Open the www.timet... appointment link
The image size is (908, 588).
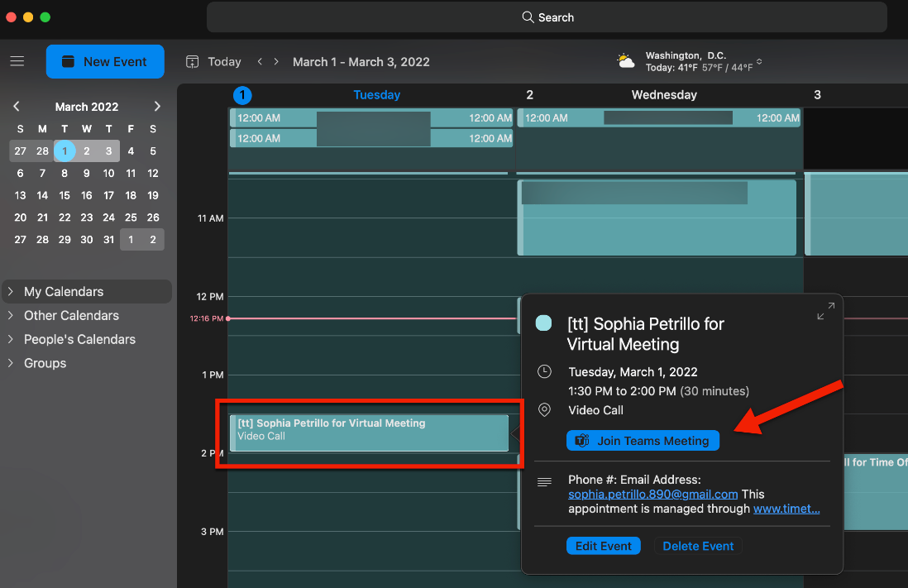pyautogui.click(x=786, y=509)
